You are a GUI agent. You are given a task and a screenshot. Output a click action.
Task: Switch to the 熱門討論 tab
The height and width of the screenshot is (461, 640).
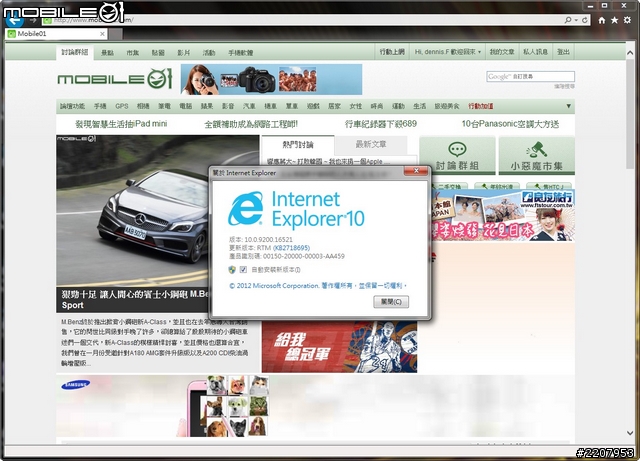pos(298,145)
